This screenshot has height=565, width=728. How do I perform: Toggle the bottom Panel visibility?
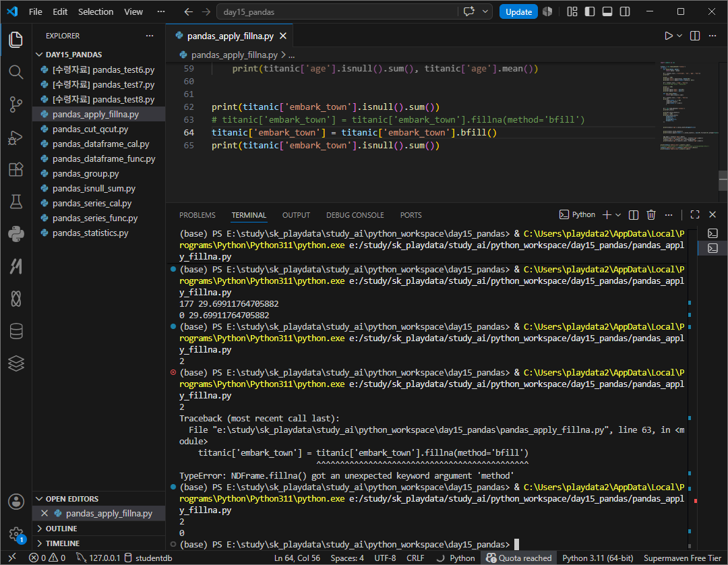click(x=607, y=11)
